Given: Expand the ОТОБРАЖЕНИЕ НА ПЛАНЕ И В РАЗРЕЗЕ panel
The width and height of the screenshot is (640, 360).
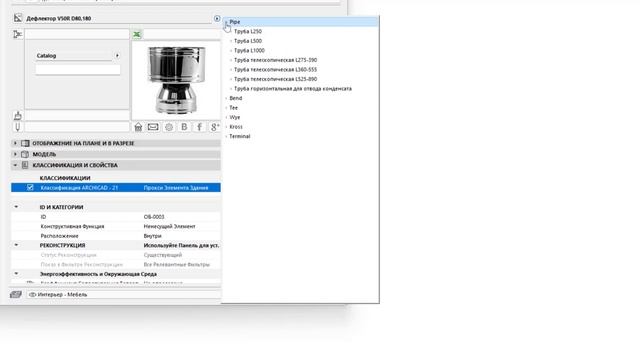Looking at the screenshot, I should click(x=15, y=143).
